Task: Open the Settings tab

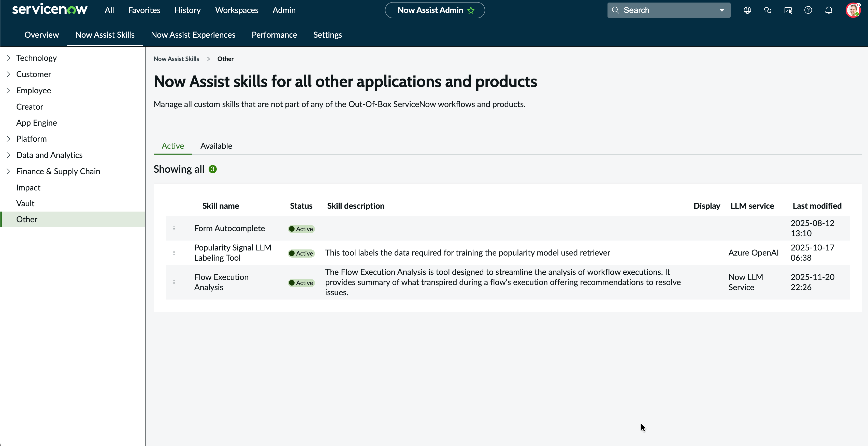Action: coord(327,35)
